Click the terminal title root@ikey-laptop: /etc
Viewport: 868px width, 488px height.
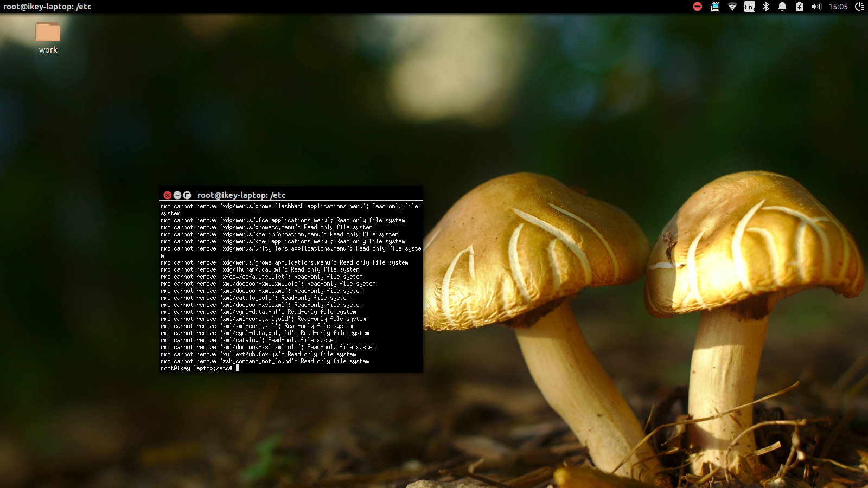pos(241,195)
